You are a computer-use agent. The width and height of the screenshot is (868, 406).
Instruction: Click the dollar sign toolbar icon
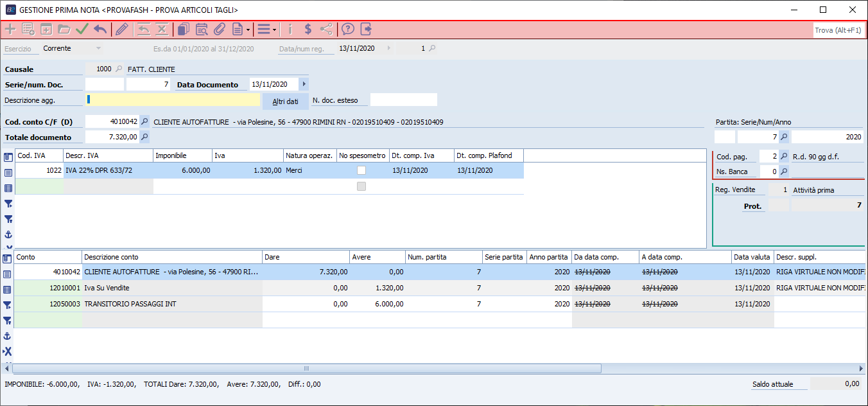(x=308, y=29)
